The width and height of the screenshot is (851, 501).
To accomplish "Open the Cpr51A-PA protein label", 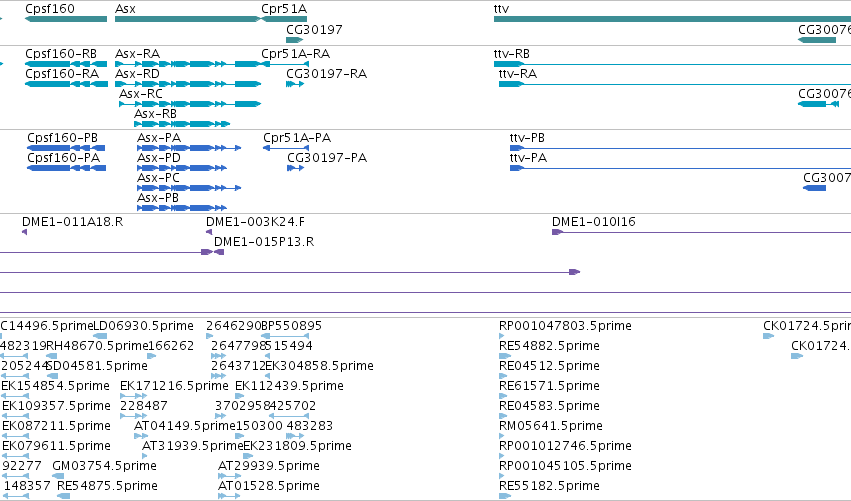I will [297, 138].
